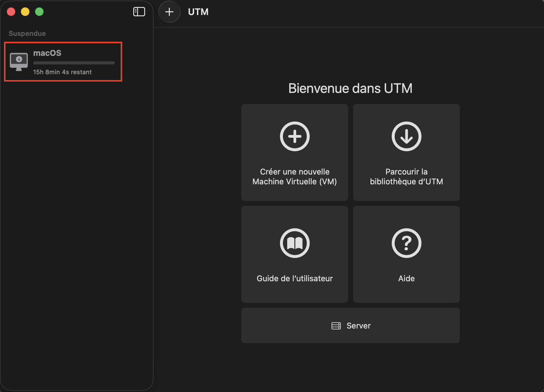The image size is (544, 392).
Task: Click the '15h 8min 4s restant' text
Action: coord(62,72)
